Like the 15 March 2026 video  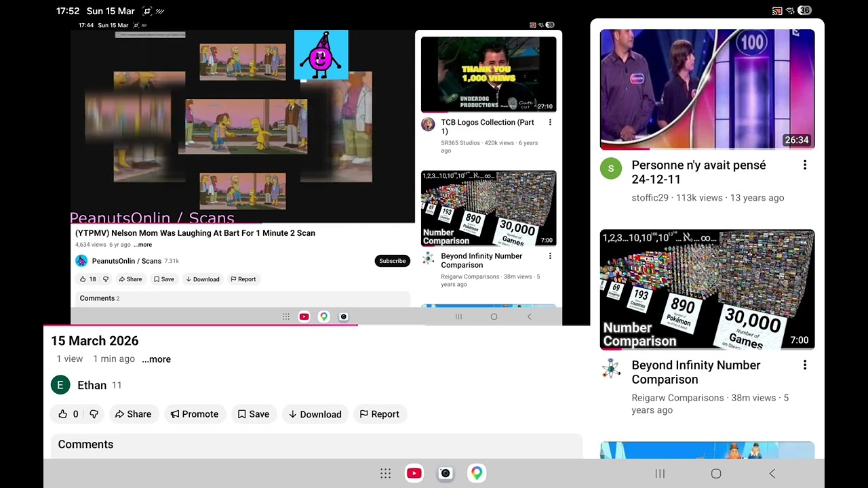pyautogui.click(x=68, y=414)
